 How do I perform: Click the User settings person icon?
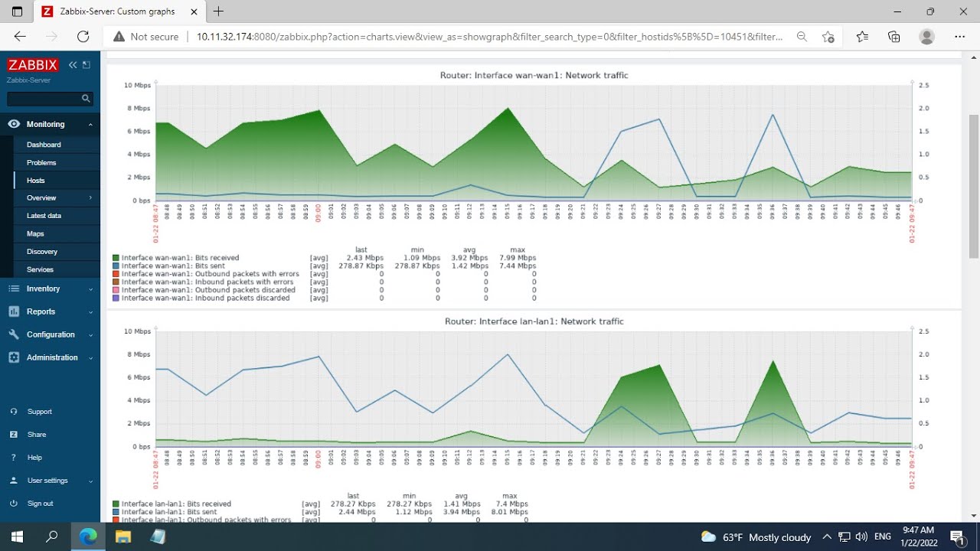click(x=14, y=481)
